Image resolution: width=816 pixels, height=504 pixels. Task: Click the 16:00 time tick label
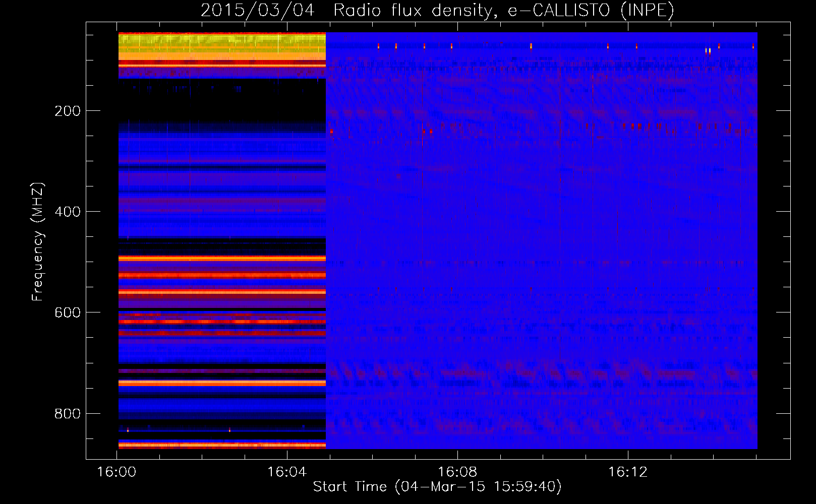[x=117, y=472]
